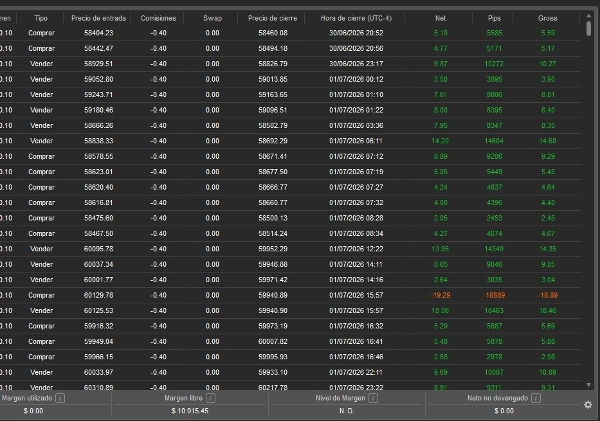Sort by the Pips column header
Image resolution: width=600 pixels, height=421 pixels.
(494, 18)
